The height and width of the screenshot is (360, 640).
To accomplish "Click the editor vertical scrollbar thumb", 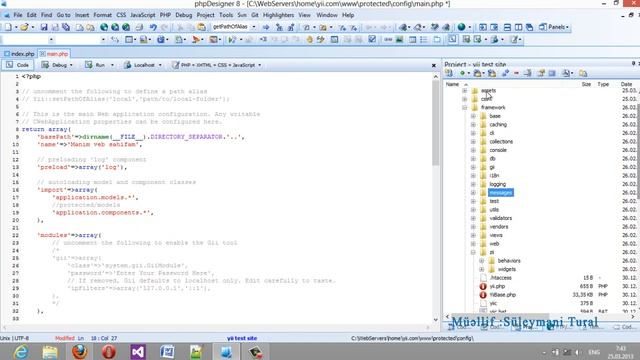I will (x=436, y=122).
